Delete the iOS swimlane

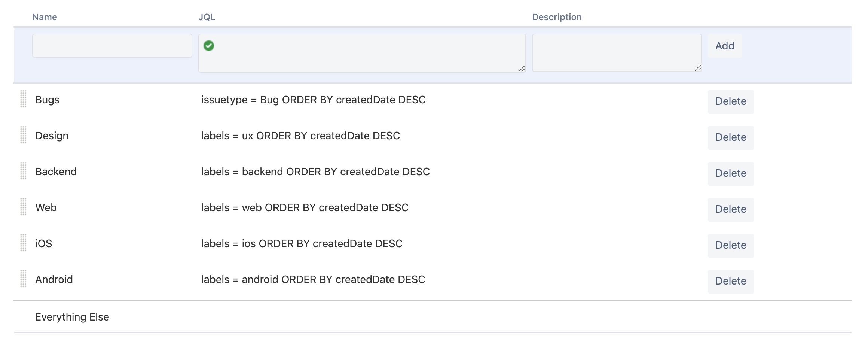(731, 245)
